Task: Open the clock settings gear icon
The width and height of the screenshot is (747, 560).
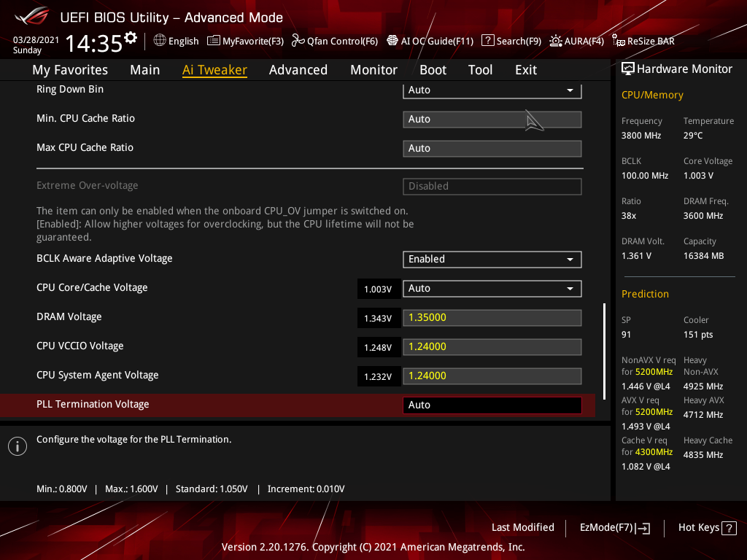Action: coord(131,38)
